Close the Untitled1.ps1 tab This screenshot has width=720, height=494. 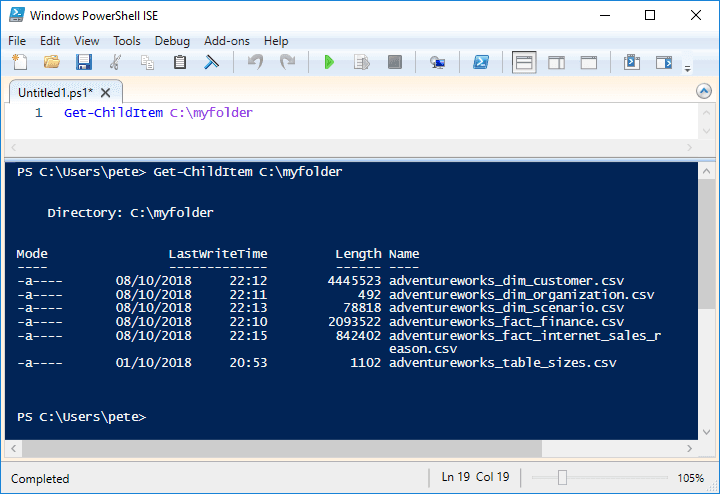point(105,93)
